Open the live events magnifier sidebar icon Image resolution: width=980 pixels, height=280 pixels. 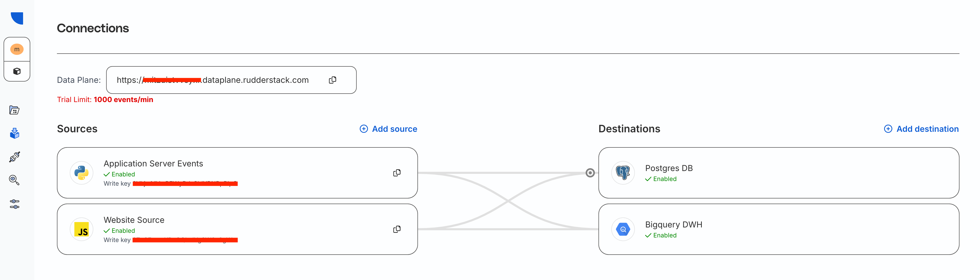coord(14,180)
